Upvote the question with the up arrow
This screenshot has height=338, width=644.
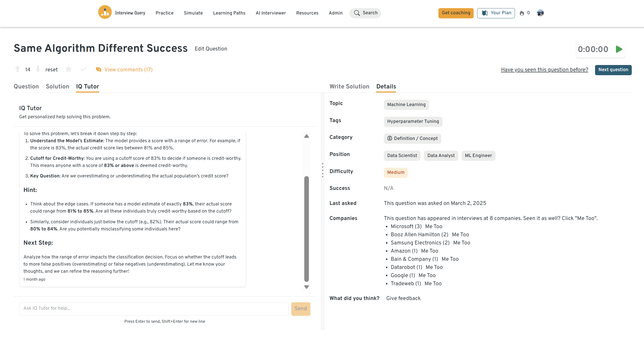point(18,69)
